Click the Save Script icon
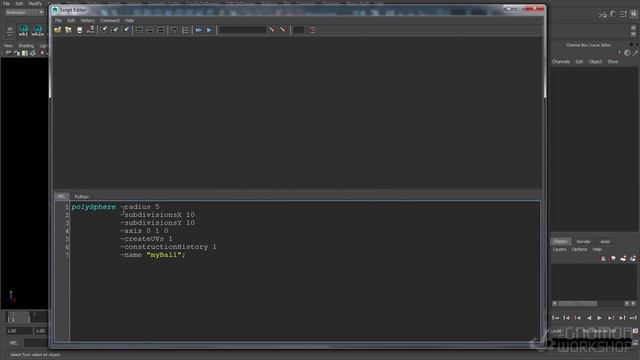This screenshot has width=640, height=360. (79, 30)
